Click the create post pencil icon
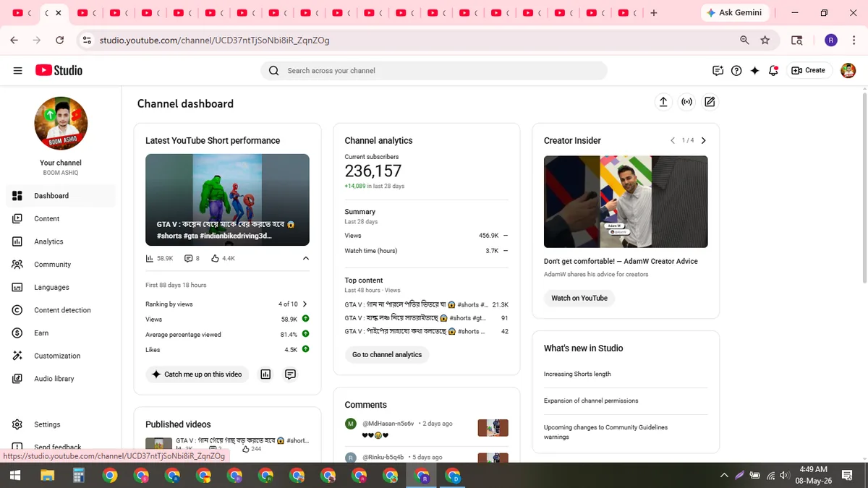 710,102
